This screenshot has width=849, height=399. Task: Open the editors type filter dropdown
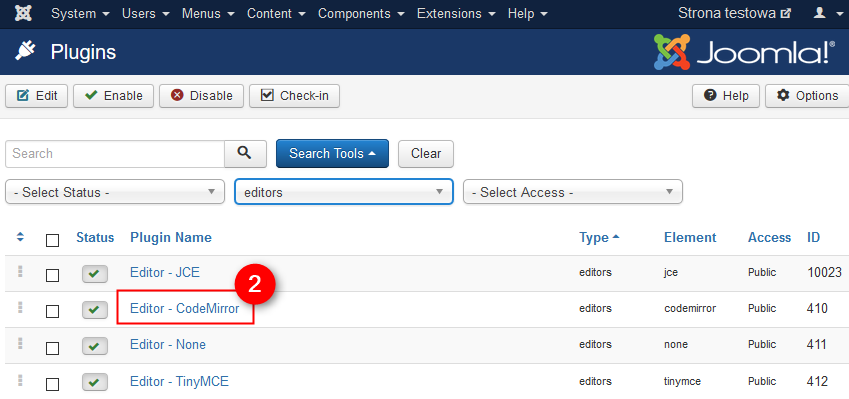tap(344, 192)
